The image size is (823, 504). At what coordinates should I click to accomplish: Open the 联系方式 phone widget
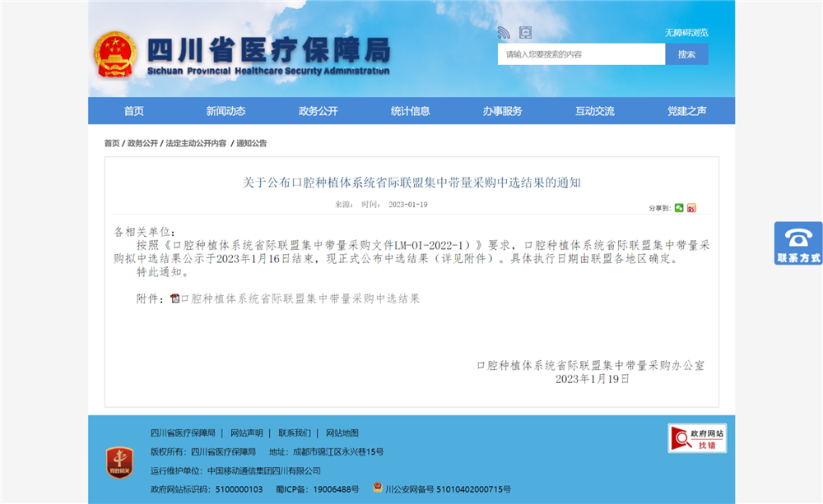point(797,243)
